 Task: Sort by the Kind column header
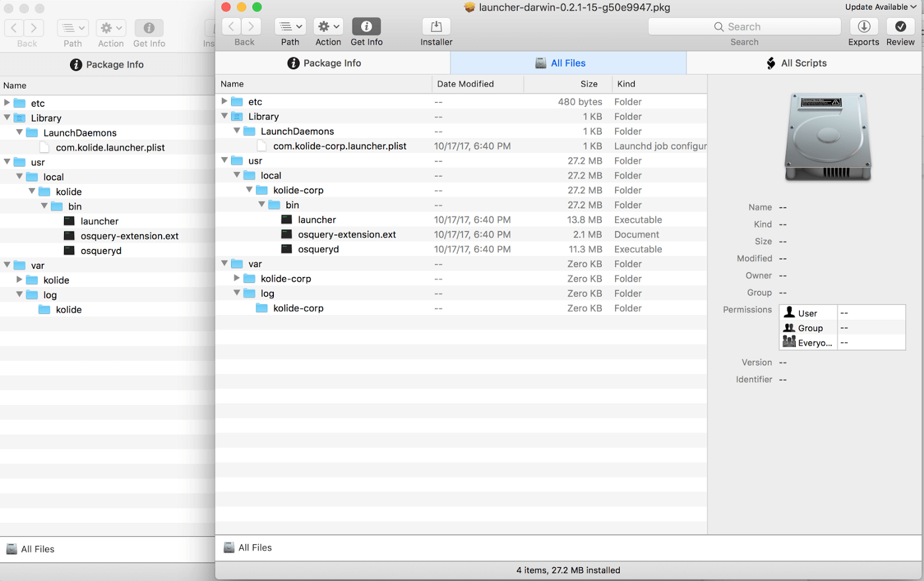point(659,84)
